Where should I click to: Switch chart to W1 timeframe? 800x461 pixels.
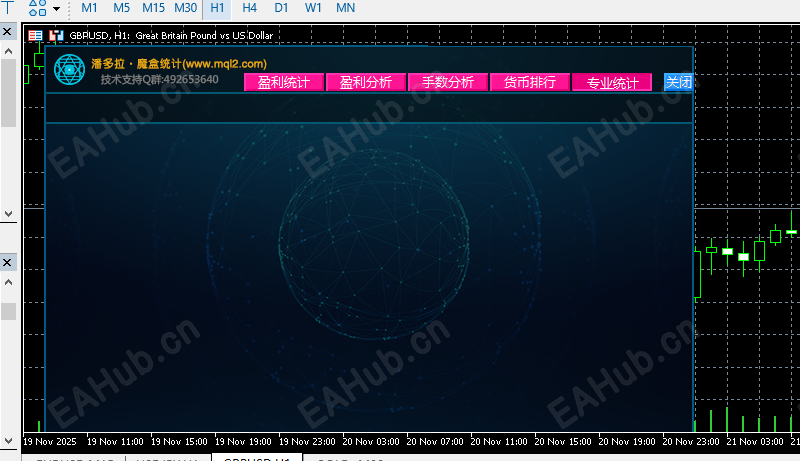click(x=313, y=8)
